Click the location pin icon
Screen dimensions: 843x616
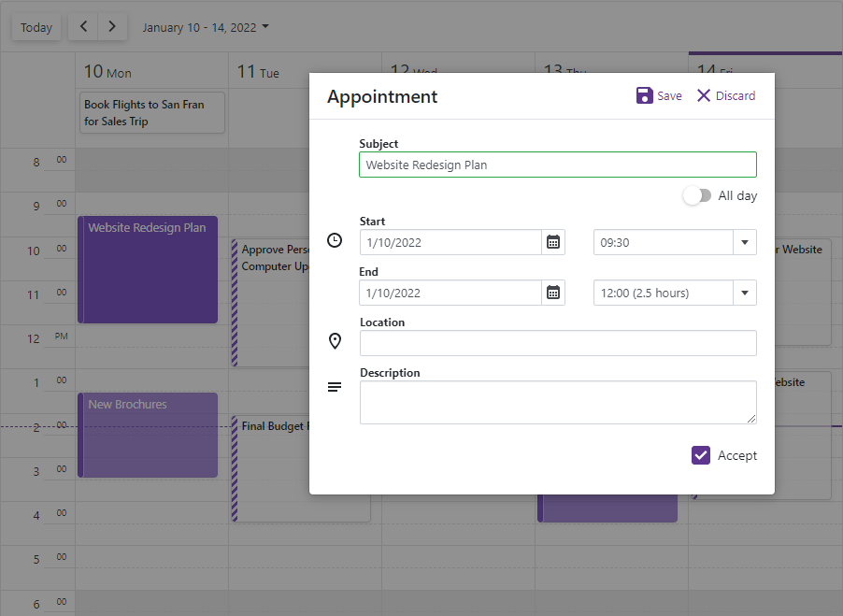pos(335,341)
